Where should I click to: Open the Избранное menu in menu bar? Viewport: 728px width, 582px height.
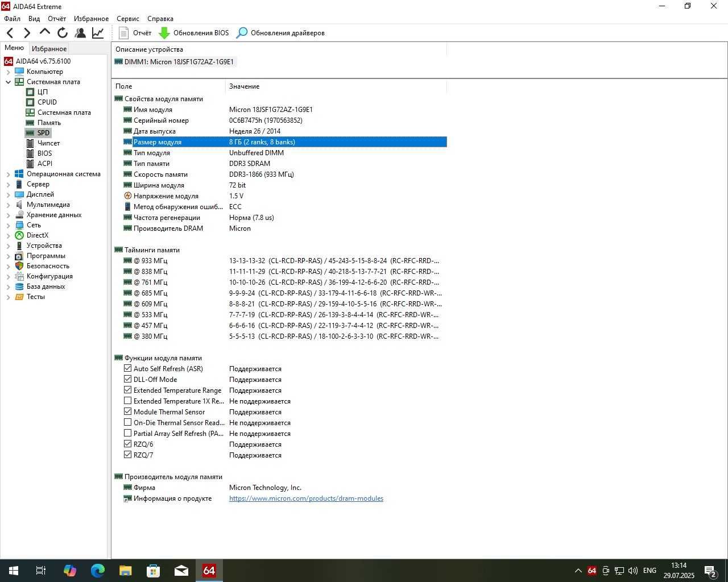91,19
